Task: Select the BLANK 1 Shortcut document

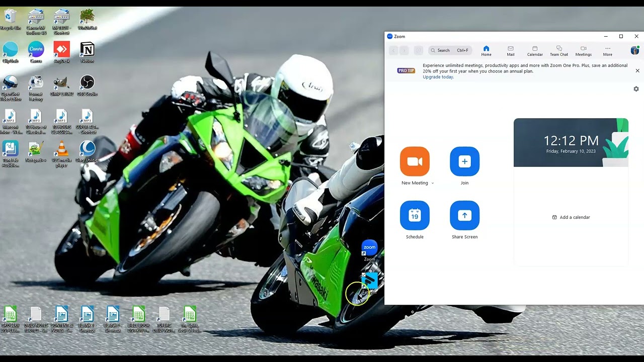Action: pyautogui.click(x=87, y=319)
